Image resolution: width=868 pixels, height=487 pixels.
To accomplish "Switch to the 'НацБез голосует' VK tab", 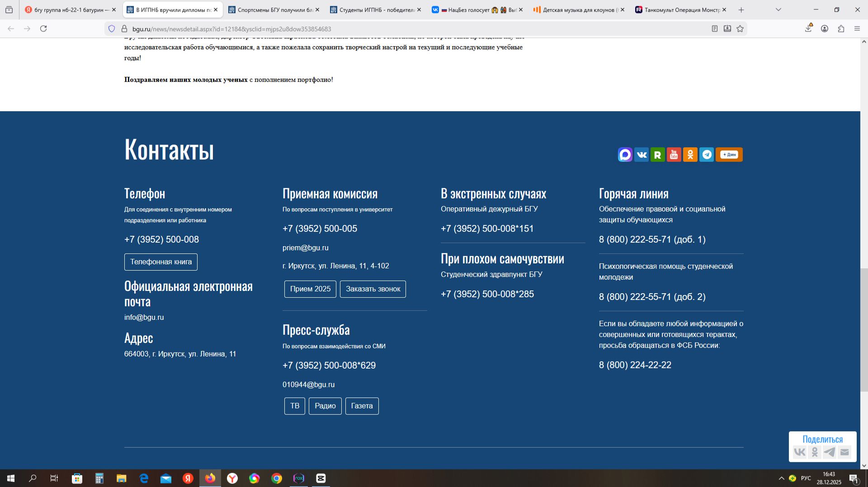I will pos(478,9).
